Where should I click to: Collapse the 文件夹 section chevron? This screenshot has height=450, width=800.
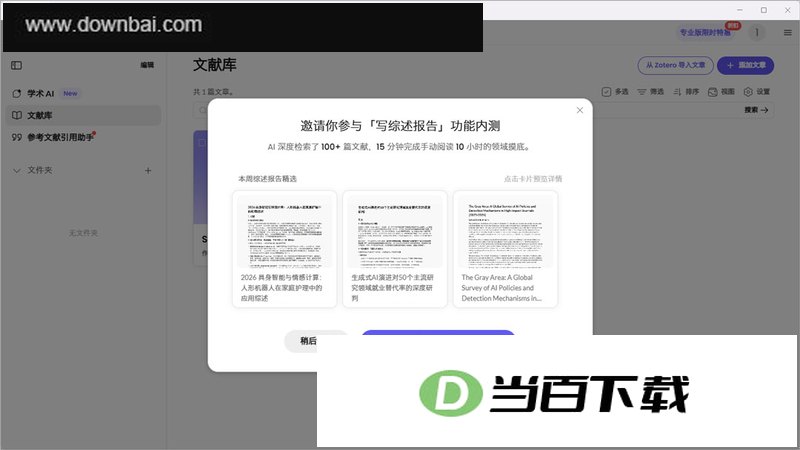click(17, 170)
